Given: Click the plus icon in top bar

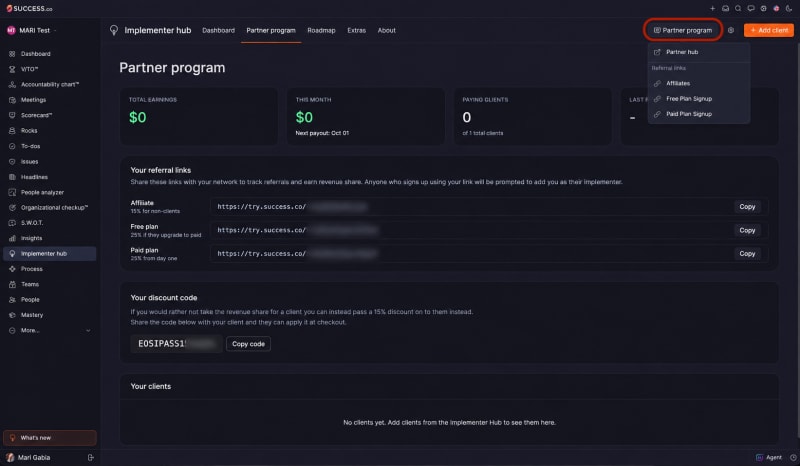Looking at the screenshot, I should point(713,8).
